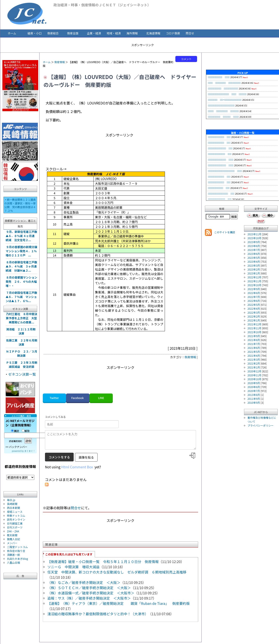Open the 鴻池組 22/12月期決算 link
Image resolution: width=279 pixels, height=644 pixels.
pos(21,331)
